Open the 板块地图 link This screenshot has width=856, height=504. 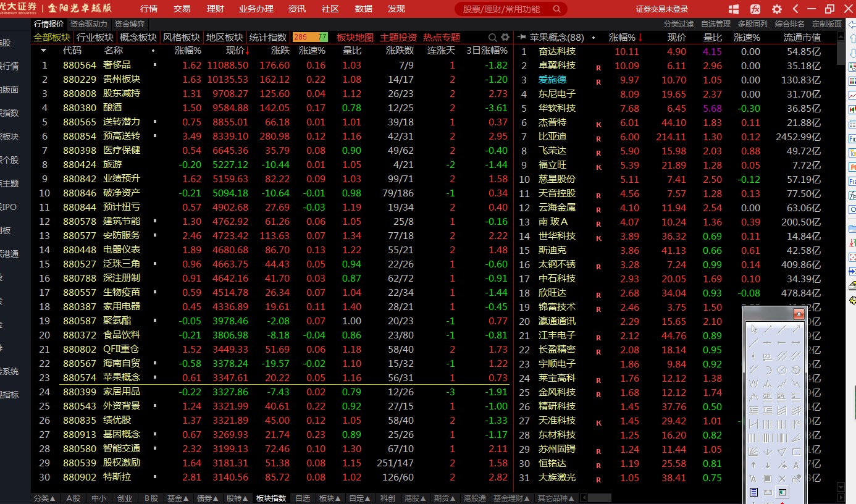[x=355, y=37]
